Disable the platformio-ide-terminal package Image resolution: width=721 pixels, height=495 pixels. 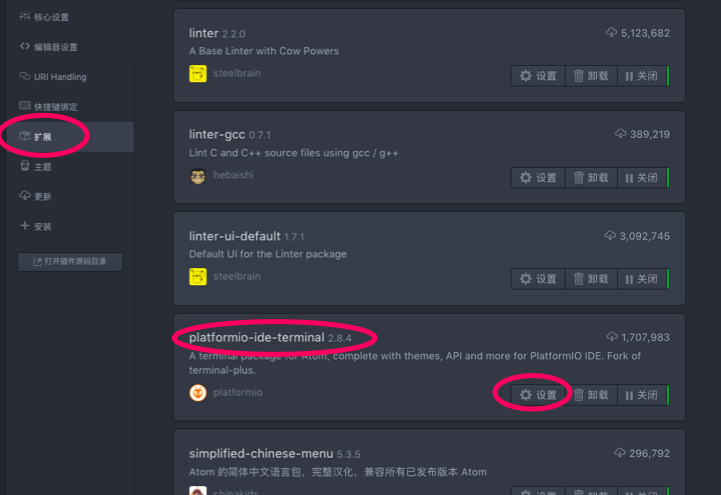click(x=643, y=395)
